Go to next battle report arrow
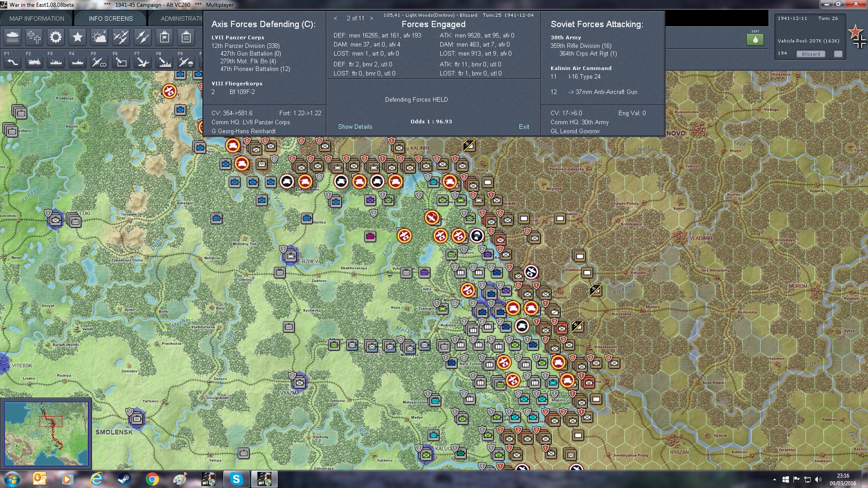Image resolution: width=868 pixels, height=488 pixels. click(372, 19)
